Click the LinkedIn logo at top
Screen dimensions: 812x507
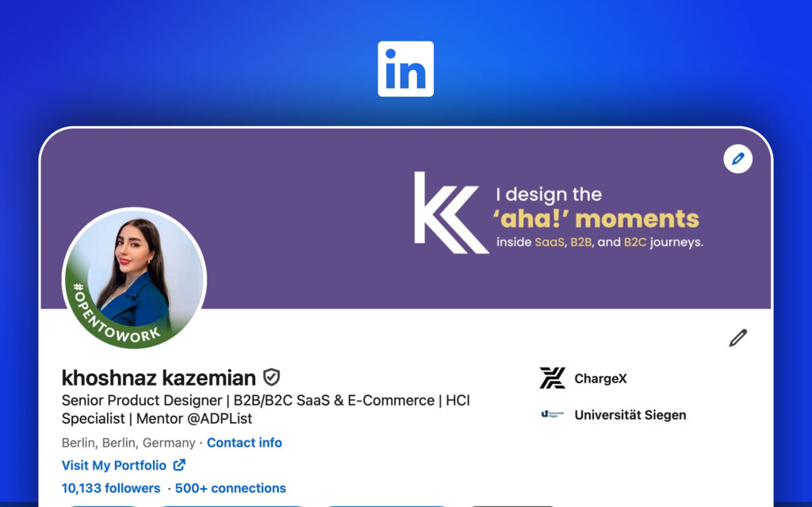pyautogui.click(x=405, y=69)
